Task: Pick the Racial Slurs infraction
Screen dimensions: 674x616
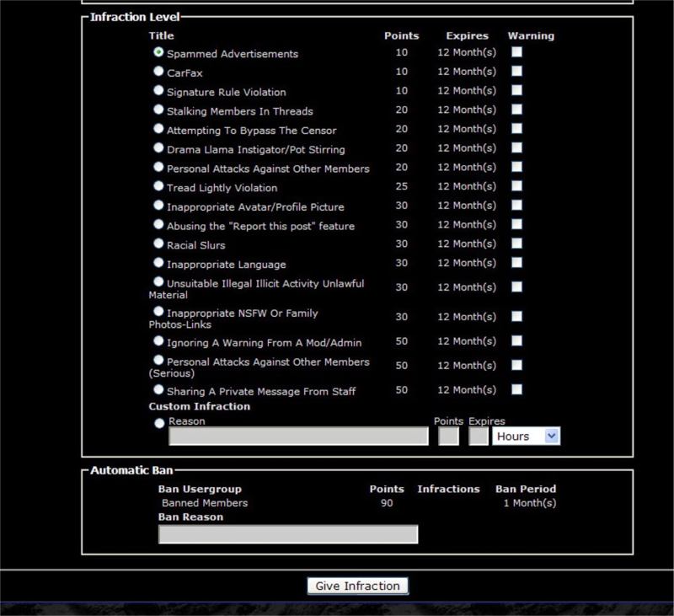Action: (158, 244)
